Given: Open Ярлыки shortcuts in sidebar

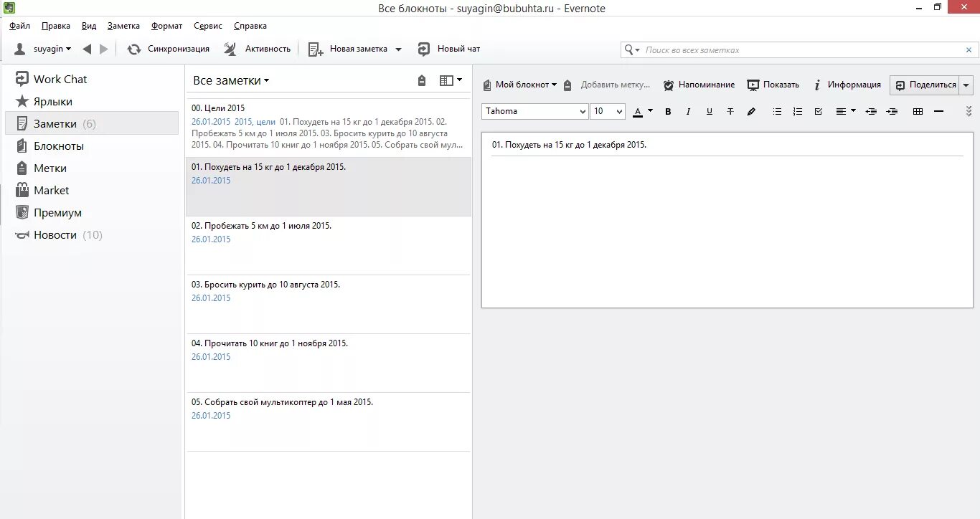Looking at the screenshot, I should 91,101.
